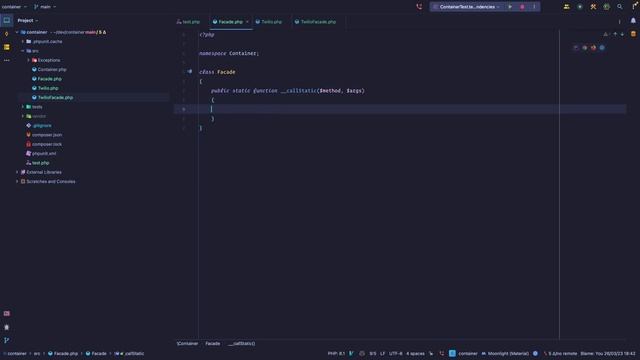
Task: Collapse the container root folder
Action: click(x=17, y=32)
